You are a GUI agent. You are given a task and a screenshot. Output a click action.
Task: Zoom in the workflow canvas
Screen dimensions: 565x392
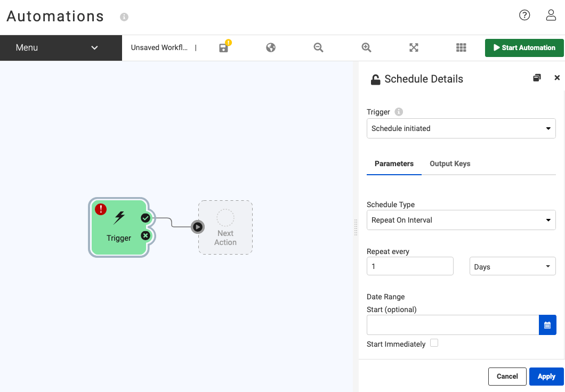(x=366, y=48)
